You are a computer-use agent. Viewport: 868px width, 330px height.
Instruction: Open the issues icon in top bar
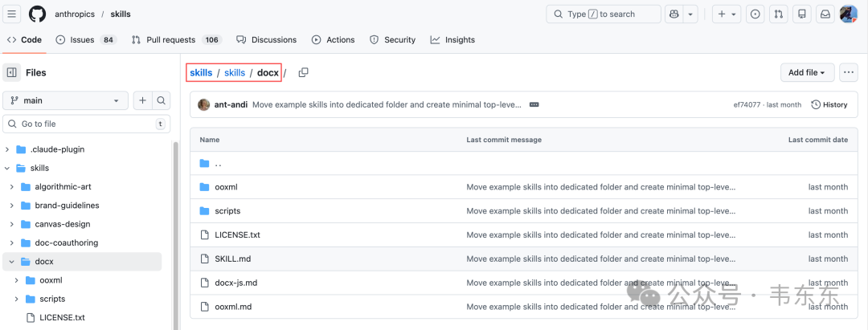pyautogui.click(x=754, y=14)
